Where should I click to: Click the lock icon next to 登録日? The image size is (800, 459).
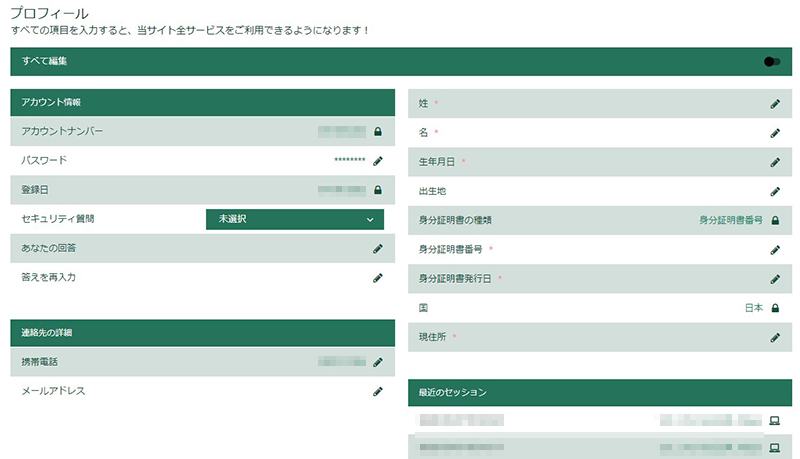click(x=378, y=190)
